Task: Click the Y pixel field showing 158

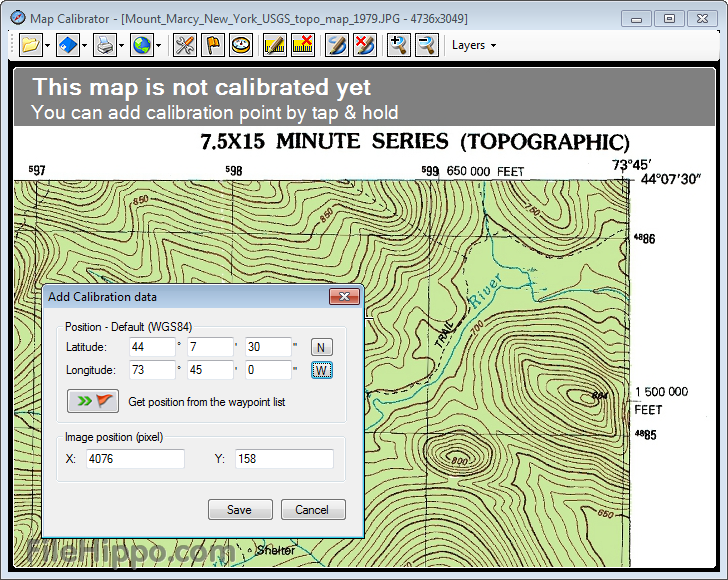Action: click(x=284, y=459)
